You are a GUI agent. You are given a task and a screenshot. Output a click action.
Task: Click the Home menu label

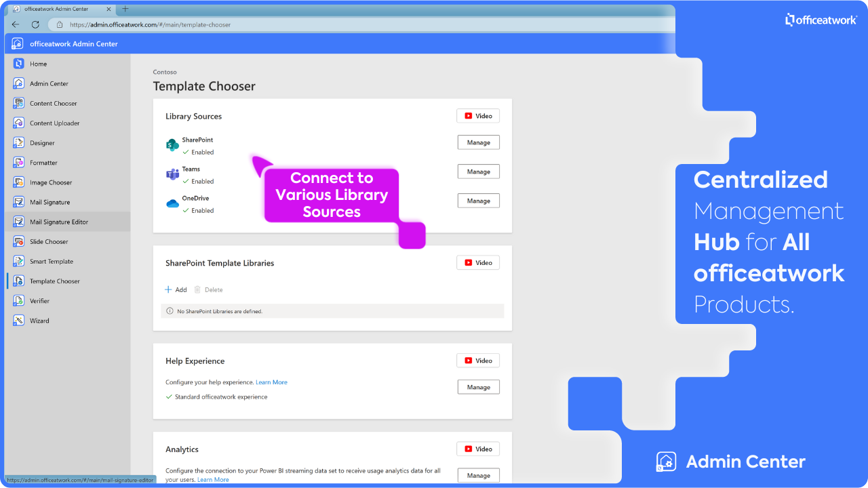(x=39, y=64)
